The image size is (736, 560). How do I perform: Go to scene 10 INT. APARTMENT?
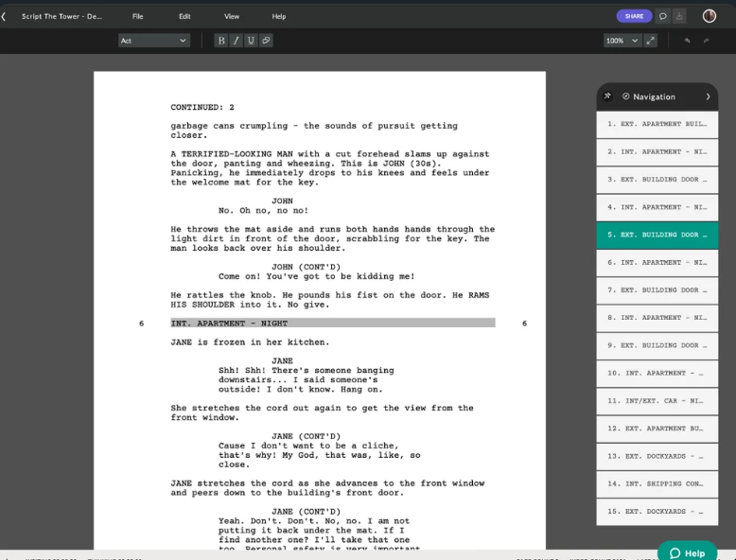tap(657, 374)
